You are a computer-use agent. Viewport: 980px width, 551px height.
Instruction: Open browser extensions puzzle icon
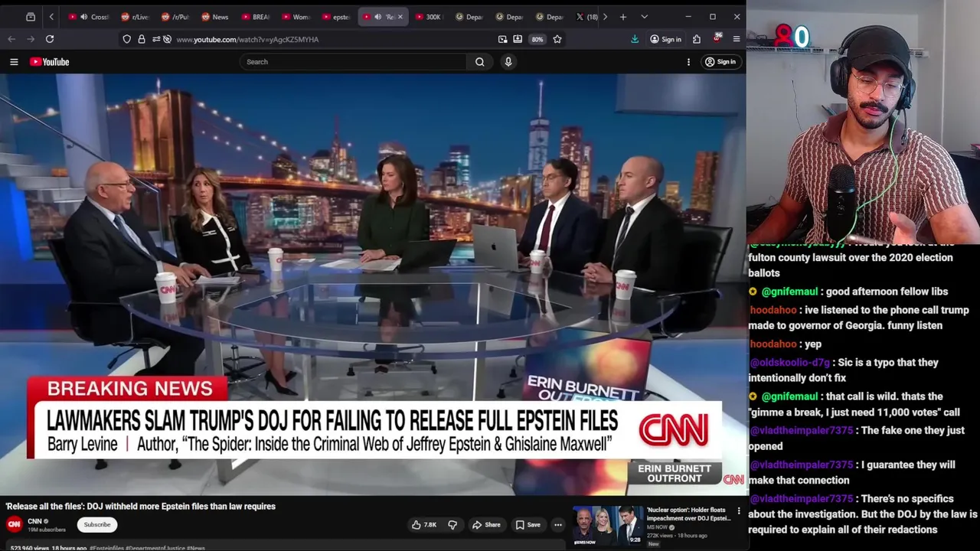point(697,39)
